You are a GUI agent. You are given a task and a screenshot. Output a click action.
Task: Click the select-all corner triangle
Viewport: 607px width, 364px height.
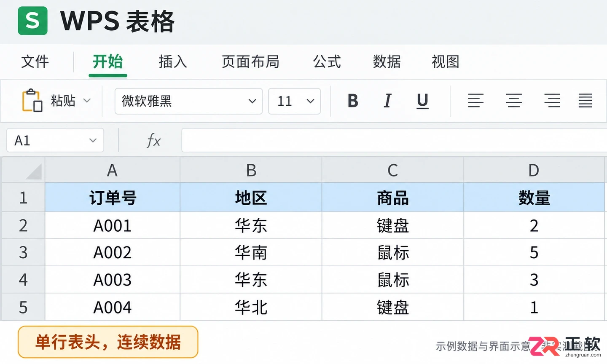33,171
